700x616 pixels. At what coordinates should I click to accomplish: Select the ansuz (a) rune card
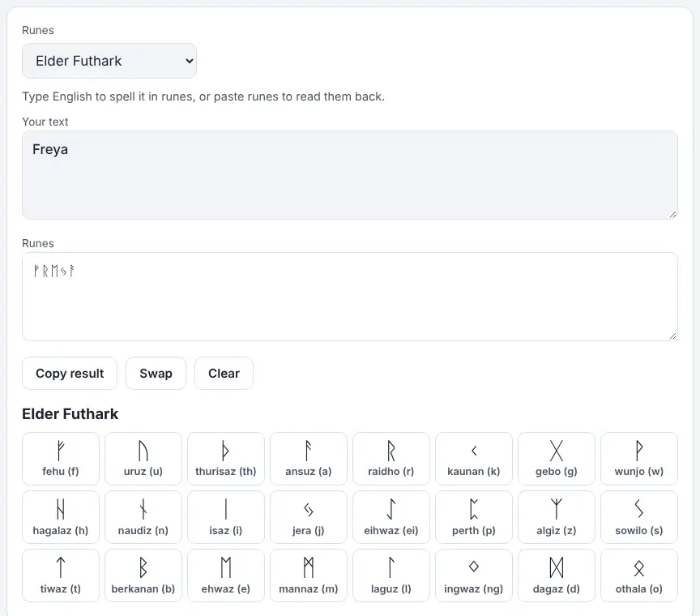pos(309,458)
